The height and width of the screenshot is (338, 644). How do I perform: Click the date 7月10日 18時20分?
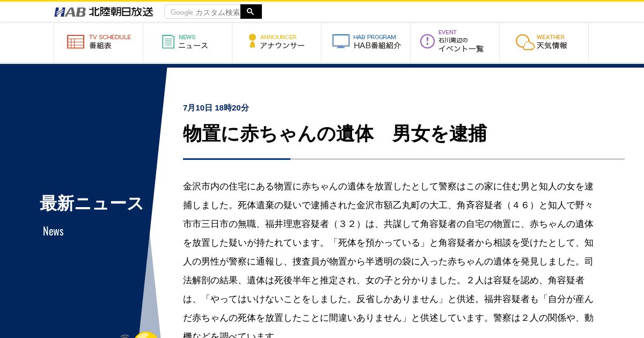216,108
